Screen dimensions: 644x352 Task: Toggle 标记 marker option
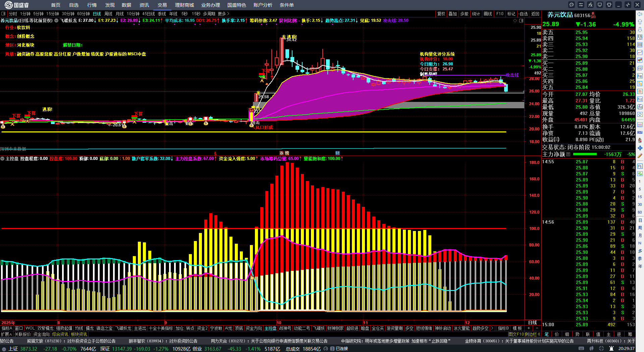(511, 14)
